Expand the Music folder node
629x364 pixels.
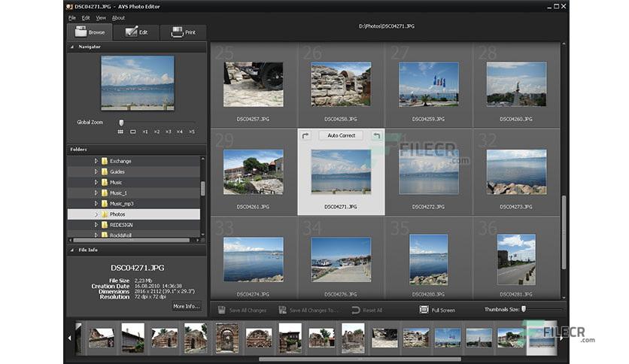point(96,182)
